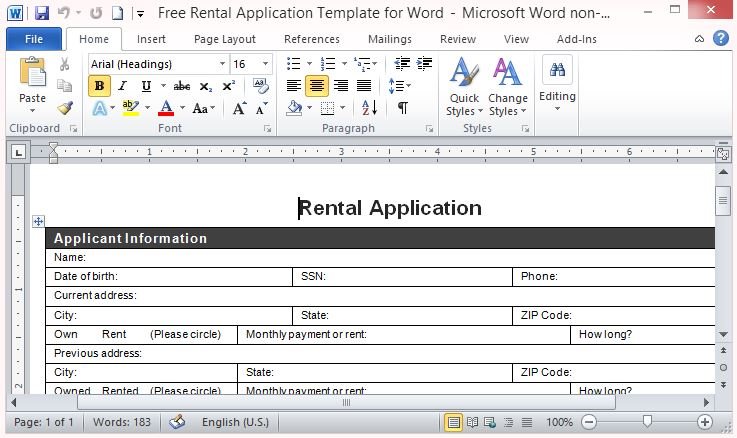Open the Word Help question mark icon
This screenshot has height=438, width=737.
(x=721, y=39)
